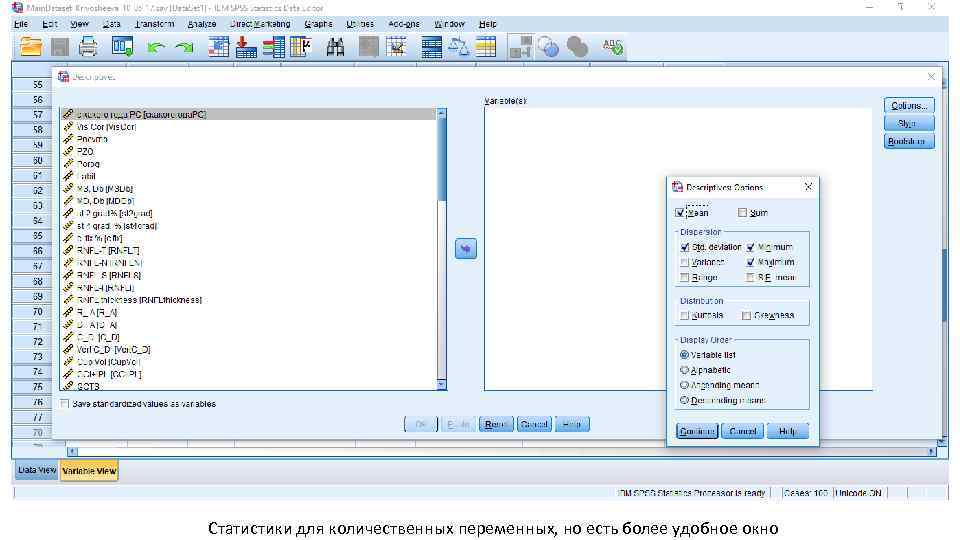Close the Descriptives Options dialog with X
This screenshot has height=540, width=960.
click(808, 187)
